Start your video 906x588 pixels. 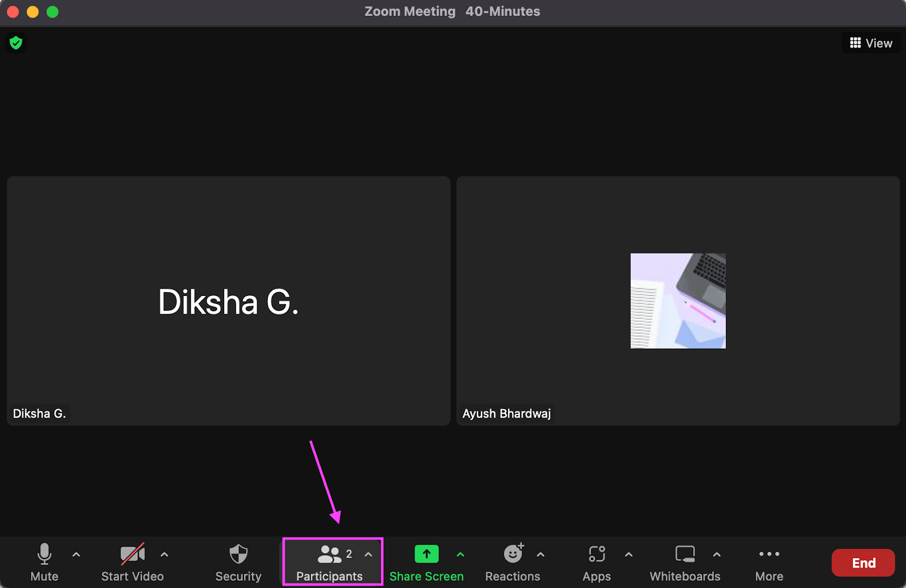(133, 561)
